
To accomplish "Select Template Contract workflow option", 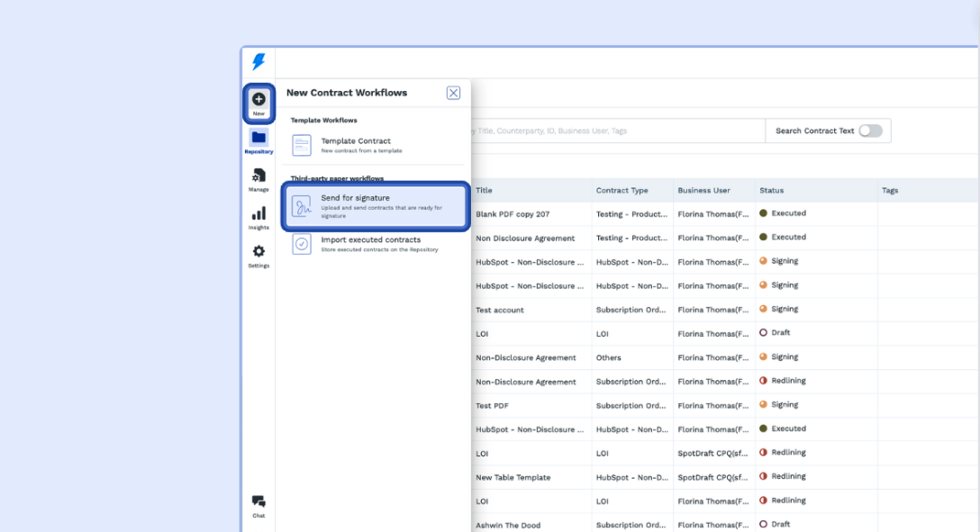I will point(376,146).
